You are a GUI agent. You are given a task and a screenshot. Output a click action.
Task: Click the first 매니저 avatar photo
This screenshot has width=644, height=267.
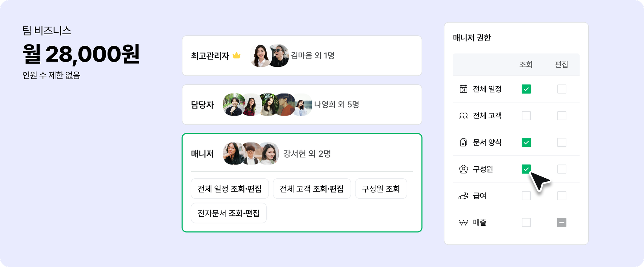point(233,153)
